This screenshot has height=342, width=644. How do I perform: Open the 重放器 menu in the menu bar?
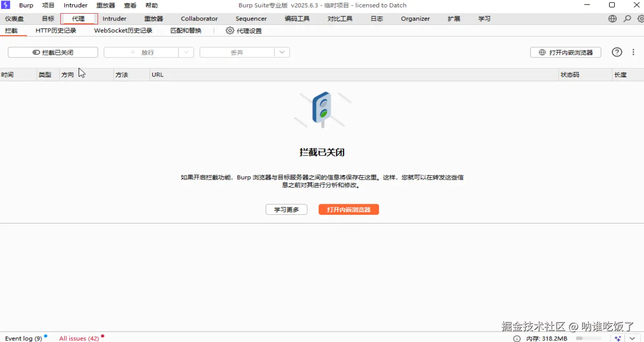pyautogui.click(x=106, y=6)
